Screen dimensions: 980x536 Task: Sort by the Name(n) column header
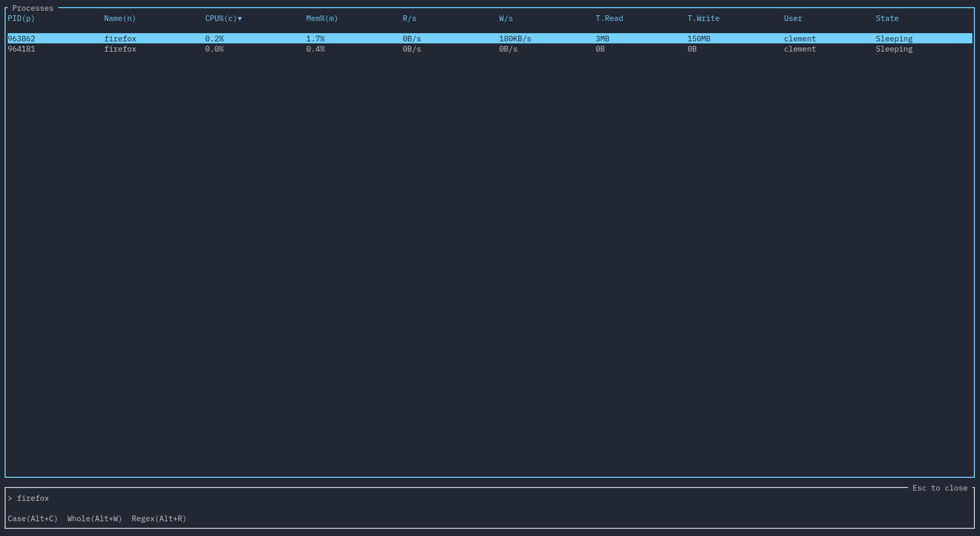(119, 18)
